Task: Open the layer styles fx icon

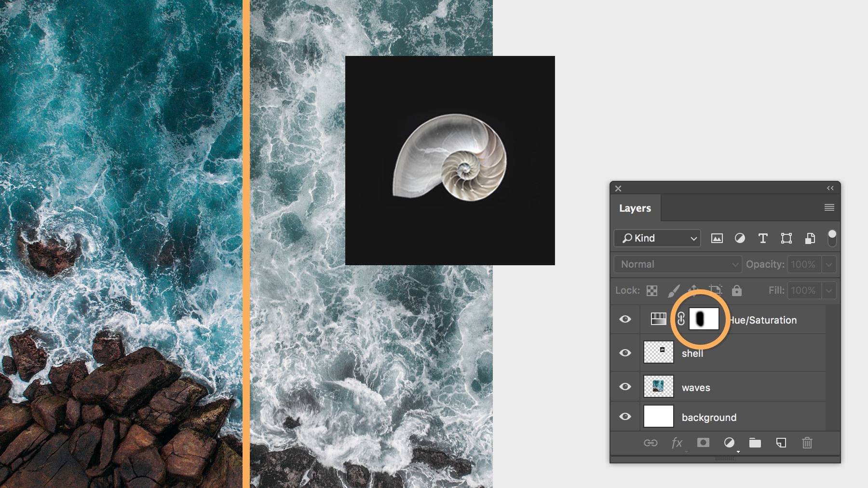Action: click(676, 443)
